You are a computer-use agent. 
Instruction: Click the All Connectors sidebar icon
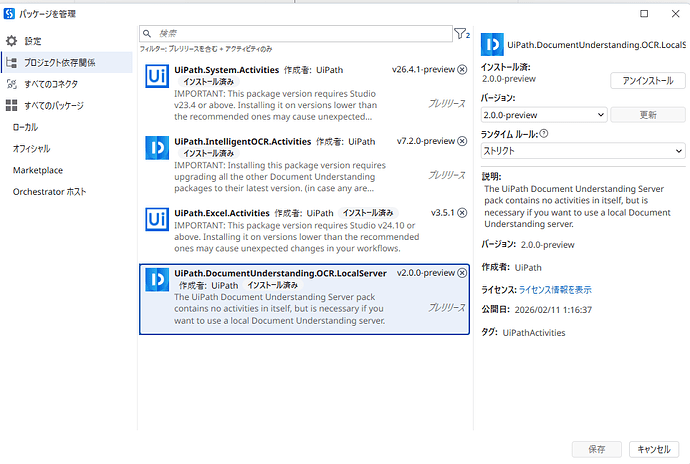point(12,84)
